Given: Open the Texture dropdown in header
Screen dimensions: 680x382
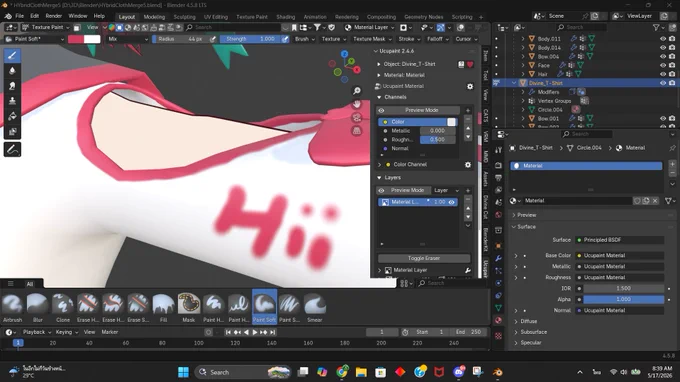Looking at the screenshot, I should point(333,39).
